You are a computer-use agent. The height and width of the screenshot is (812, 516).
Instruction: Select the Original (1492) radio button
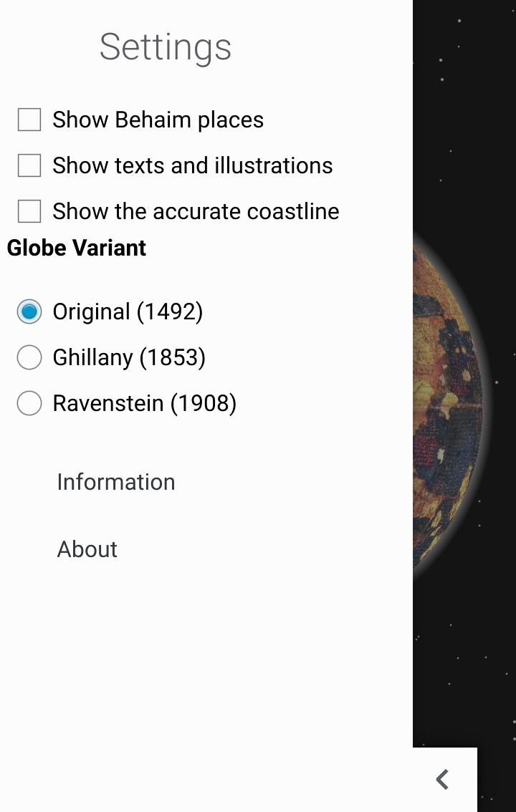[x=29, y=311]
